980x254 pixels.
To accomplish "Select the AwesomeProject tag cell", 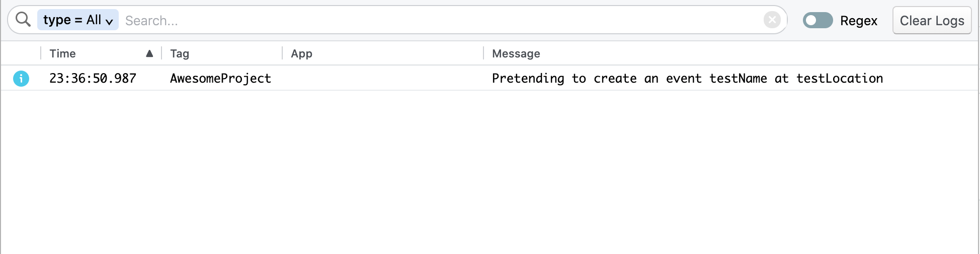I will [220, 79].
